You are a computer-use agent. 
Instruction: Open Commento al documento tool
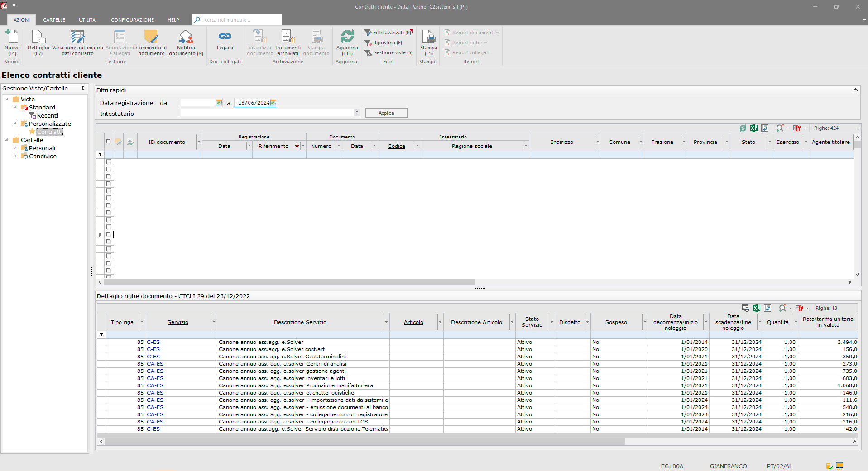pos(151,37)
